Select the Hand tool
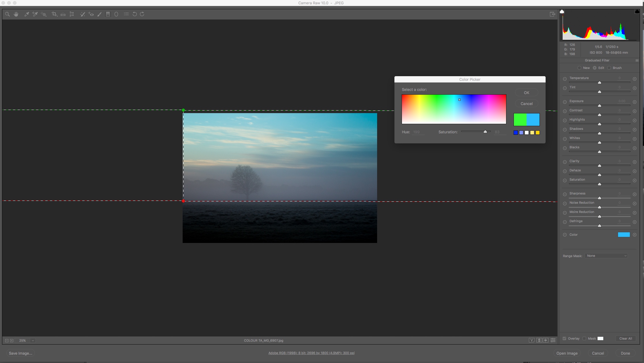This screenshot has width=644, height=363. (x=16, y=14)
